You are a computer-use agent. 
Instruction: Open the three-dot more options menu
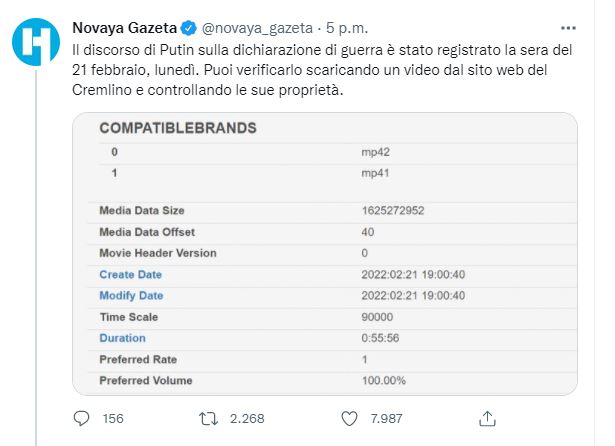tap(568, 28)
